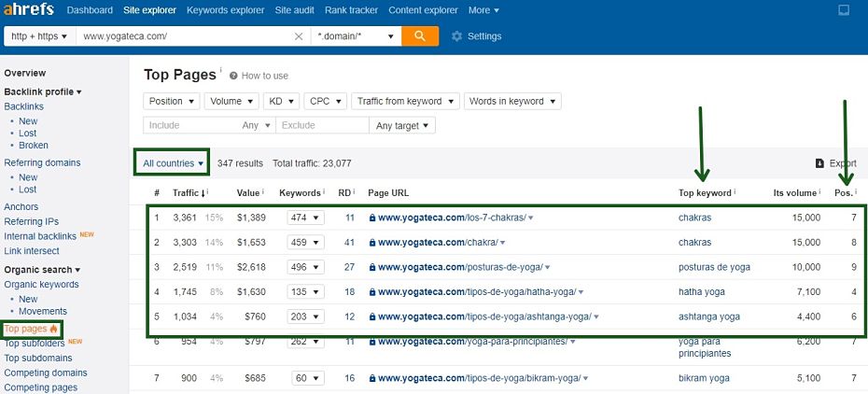Viewport: 868px width, 394px height.
Task: Open the Rank tracker tab
Action: point(352,10)
